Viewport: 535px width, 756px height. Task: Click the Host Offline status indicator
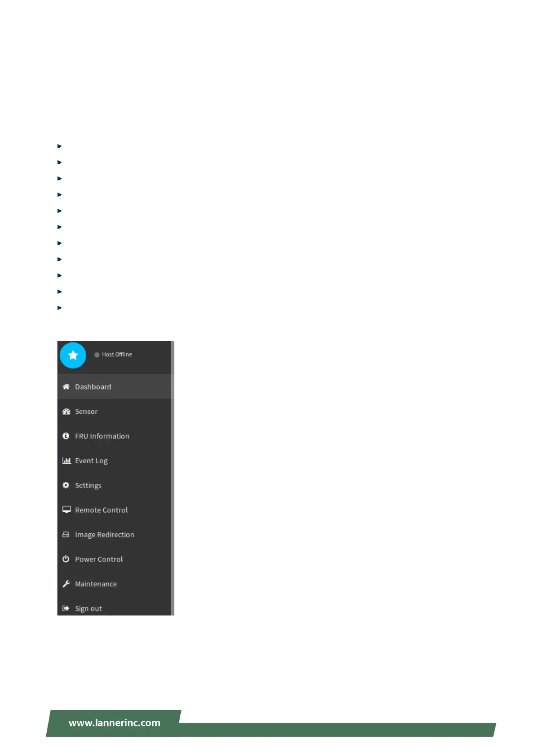coord(113,355)
